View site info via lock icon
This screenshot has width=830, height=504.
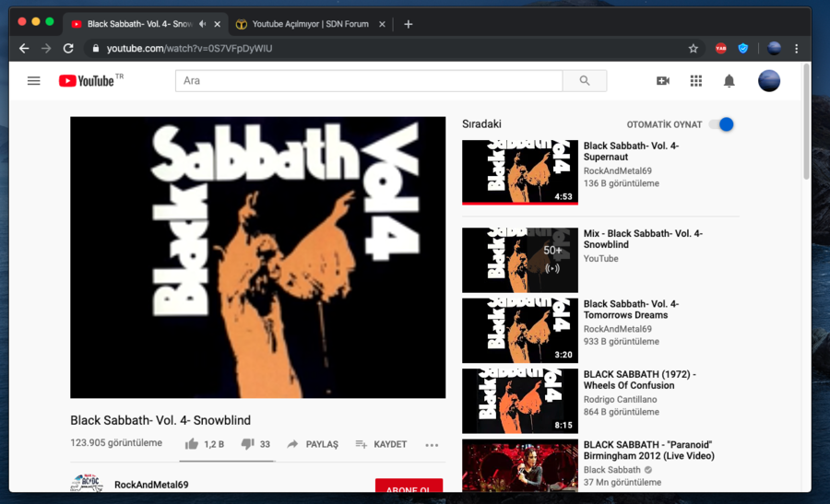pyautogui.click(x=96, y=48)
